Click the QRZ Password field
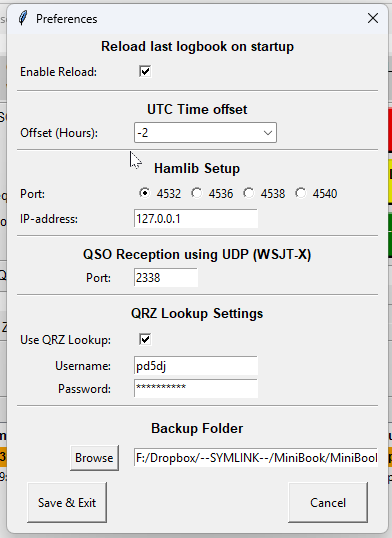The height and width of the screenshot is (538, 392). point(196,388)
